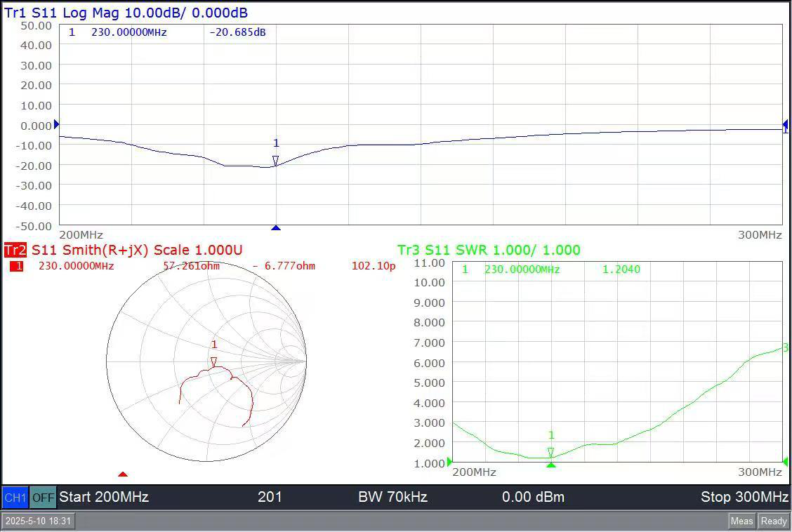Activate the red highlighted Tr2 trace label
The height and width of the screenshot is (532, 792).
pyautogui.click(x=15, y=250)
